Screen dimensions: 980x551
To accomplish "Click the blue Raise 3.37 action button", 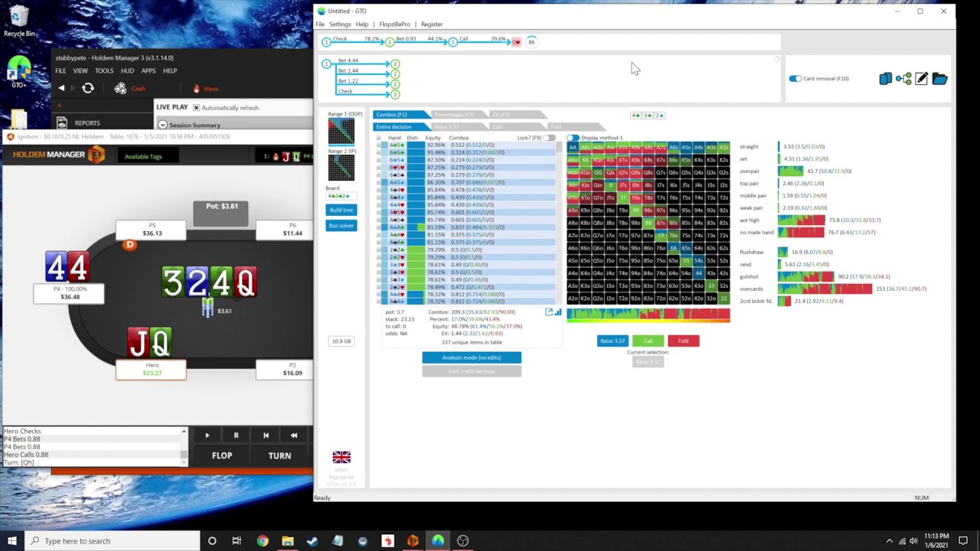I will click(612, 341).
